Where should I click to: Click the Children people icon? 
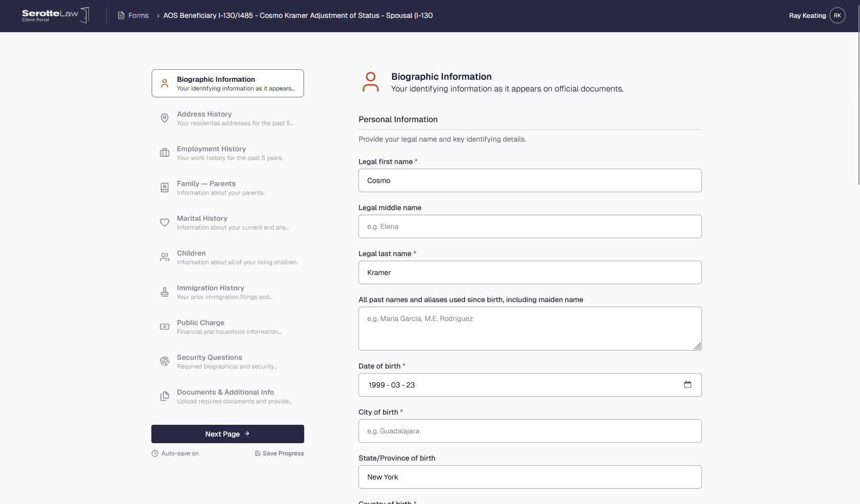(x=165, y=257)
